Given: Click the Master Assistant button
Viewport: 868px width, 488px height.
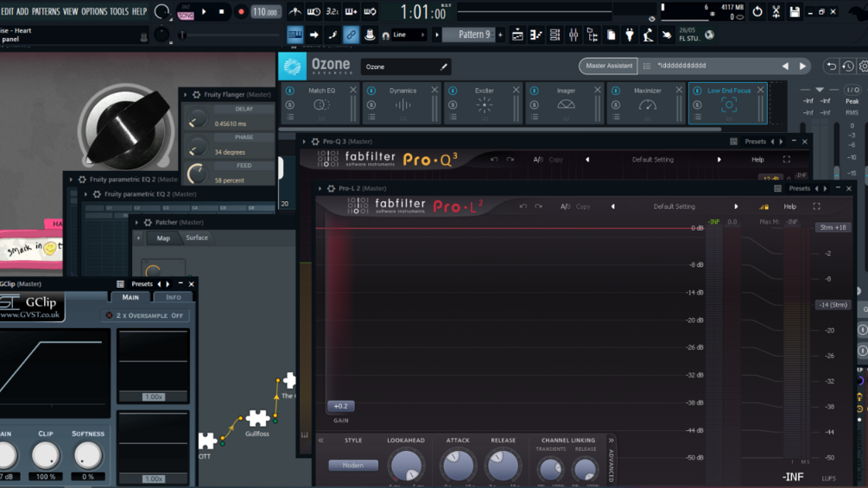Looking at the screenshot, I should [x=609, y=66].
